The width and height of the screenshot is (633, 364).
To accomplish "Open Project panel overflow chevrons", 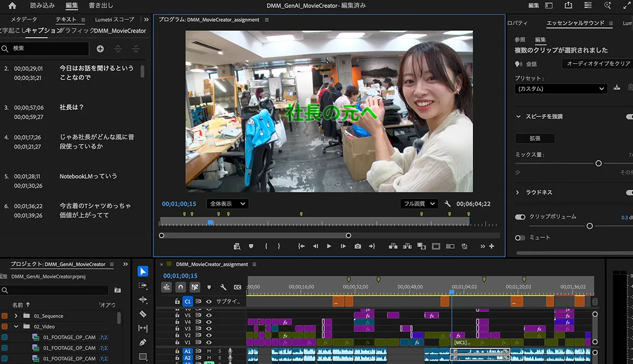I will [x=126, y=264].
